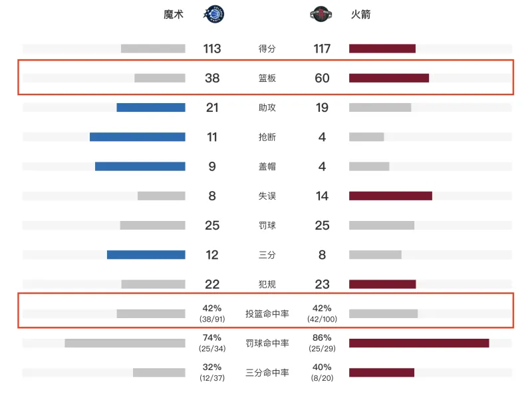The width and height of the screenshot is (532, 398).
Task: Click the Rockets 40% three-point percentage value
Action: [322, 367]
